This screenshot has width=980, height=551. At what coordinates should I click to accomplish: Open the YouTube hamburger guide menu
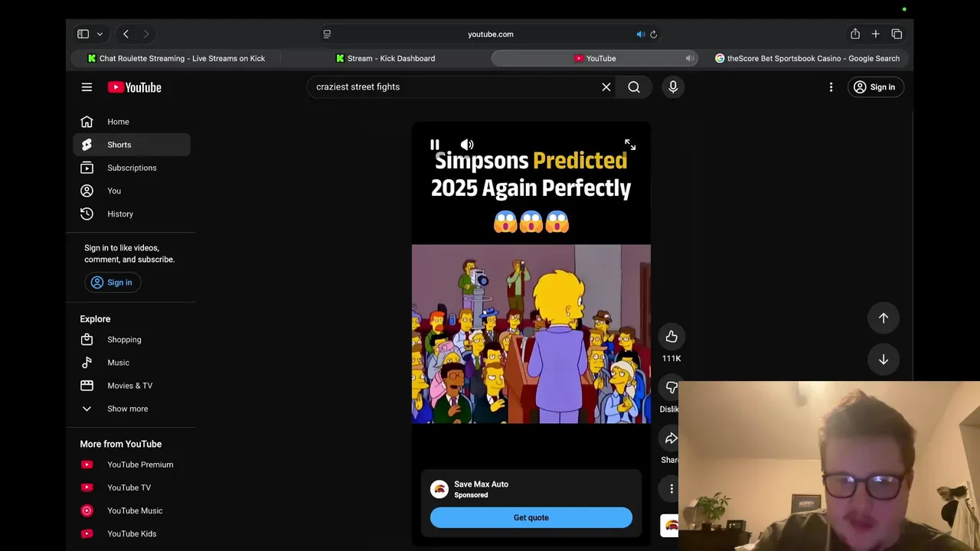[x=87, y=87]
